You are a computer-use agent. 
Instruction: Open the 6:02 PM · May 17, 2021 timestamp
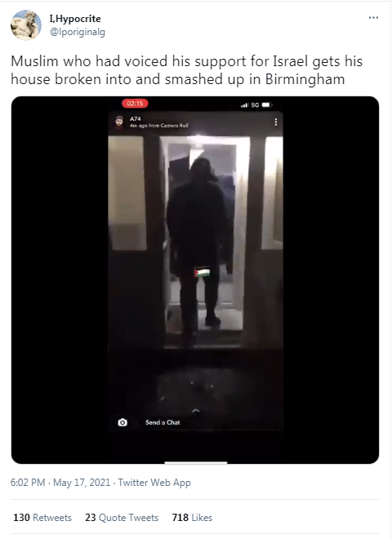(60, 483)
